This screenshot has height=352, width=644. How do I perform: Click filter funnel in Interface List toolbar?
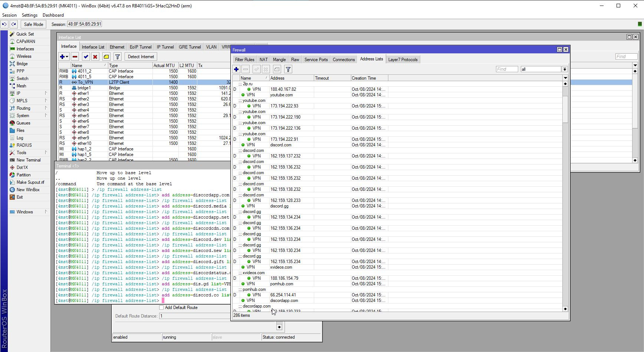118,57
